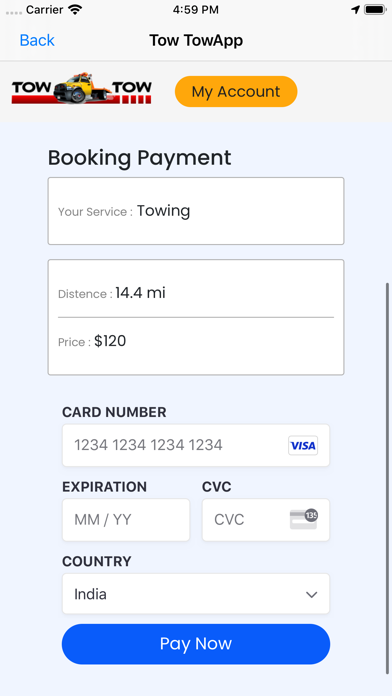Click the Tow Tow truck logo

click(82, 88)
